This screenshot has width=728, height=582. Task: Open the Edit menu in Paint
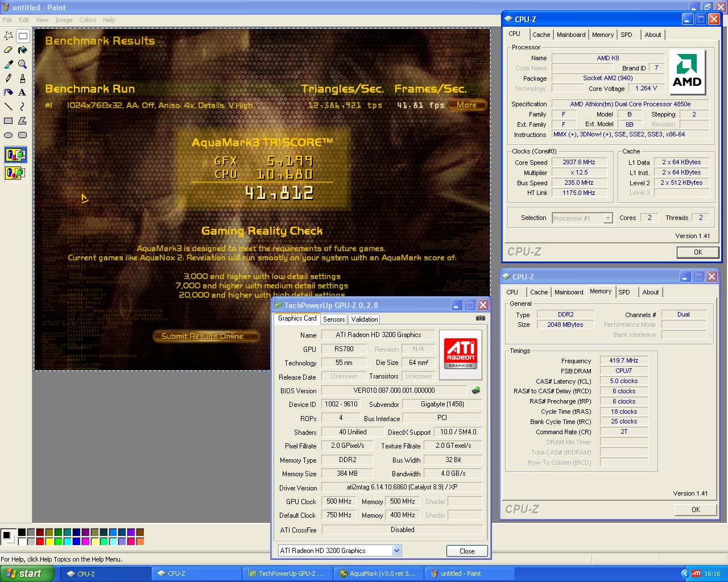point(24,20)
